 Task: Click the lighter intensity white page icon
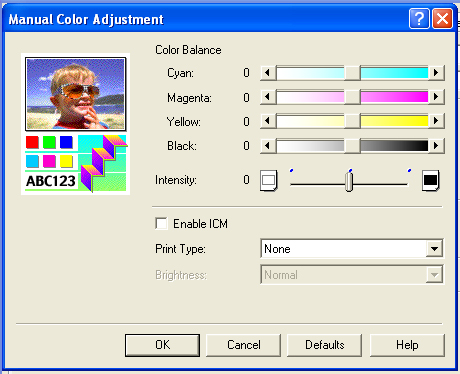pos(269,180)
